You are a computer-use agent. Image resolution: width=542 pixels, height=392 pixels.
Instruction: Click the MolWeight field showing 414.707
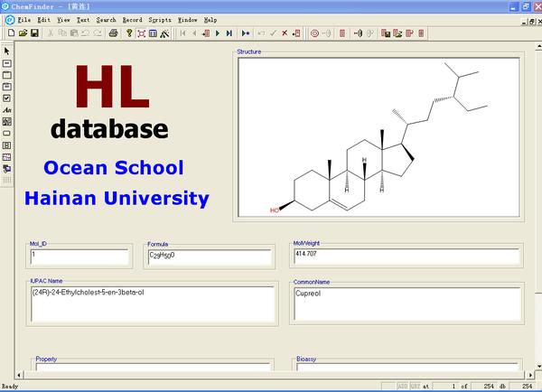pyautogui.click(x=406, y=257)
